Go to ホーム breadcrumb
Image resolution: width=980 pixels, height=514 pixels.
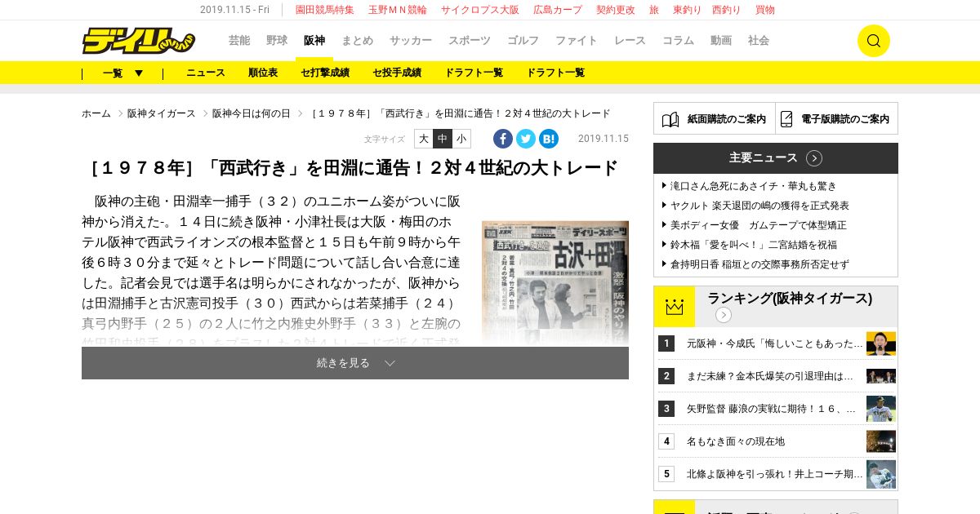point(96,113)
